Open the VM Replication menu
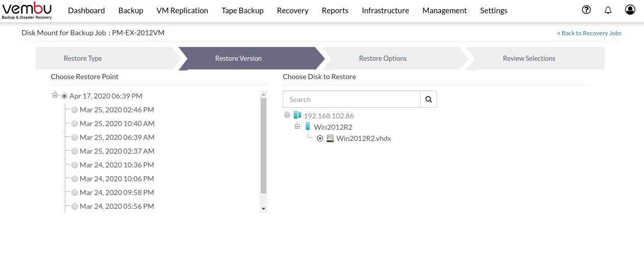The height and width of the screenshot is (265, 644). [182, 10]
